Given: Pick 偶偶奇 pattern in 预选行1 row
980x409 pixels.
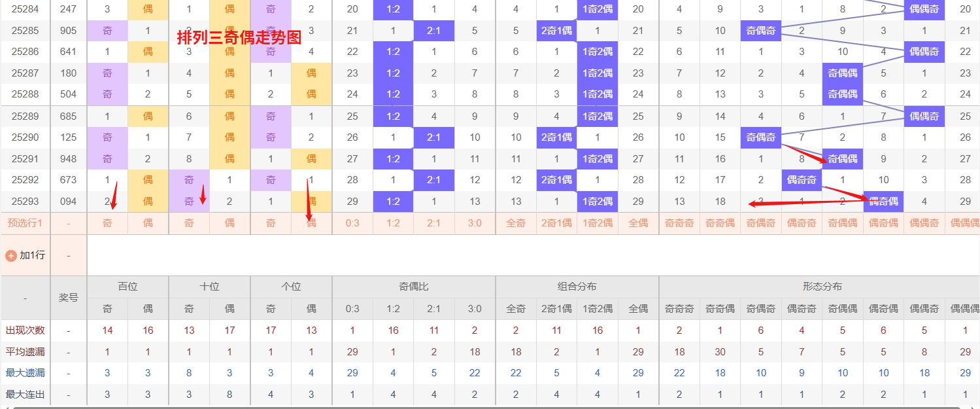Looking at the screenshot, I should click(924, 223).
